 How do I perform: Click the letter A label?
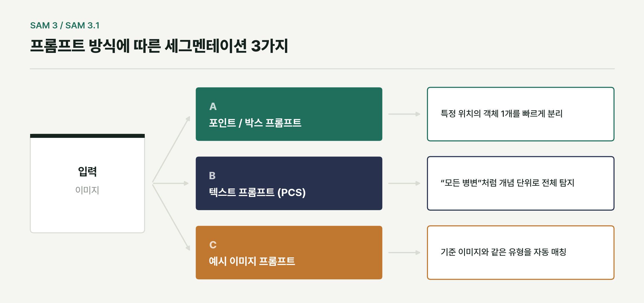[x=213, y=107]
